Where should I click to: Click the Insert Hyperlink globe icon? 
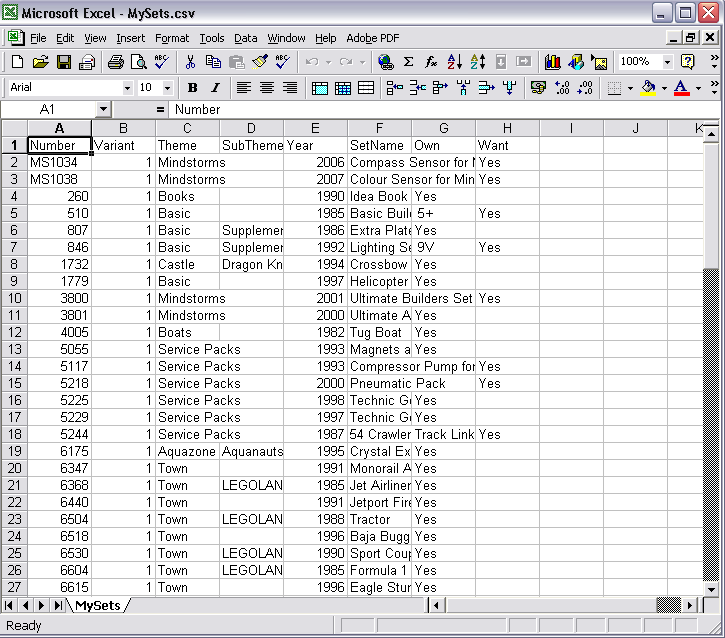pos(385,61)
